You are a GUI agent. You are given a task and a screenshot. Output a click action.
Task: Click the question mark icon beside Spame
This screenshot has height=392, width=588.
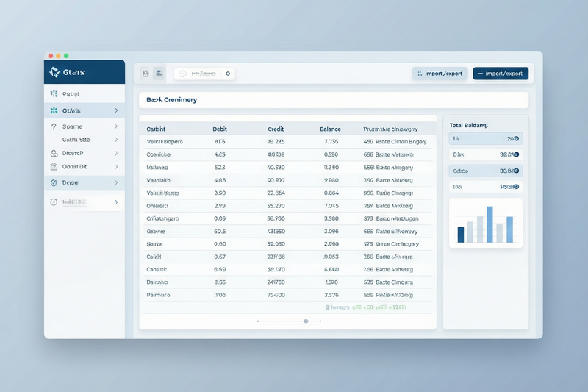[x=54, y=126]
